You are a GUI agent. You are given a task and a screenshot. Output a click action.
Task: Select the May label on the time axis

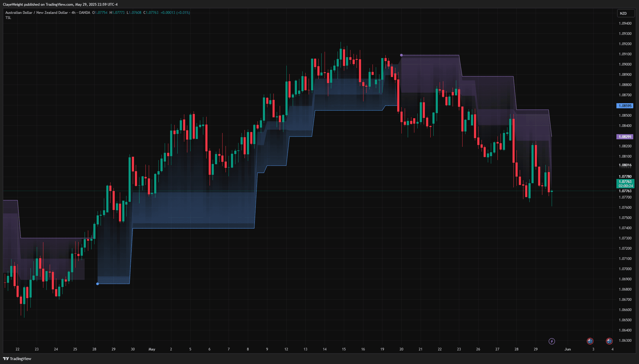(x=152, y=349)
